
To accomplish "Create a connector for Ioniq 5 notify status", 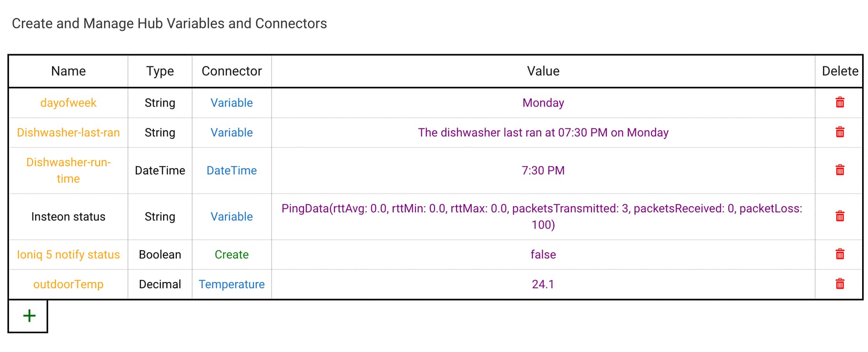I will (231, 255).
